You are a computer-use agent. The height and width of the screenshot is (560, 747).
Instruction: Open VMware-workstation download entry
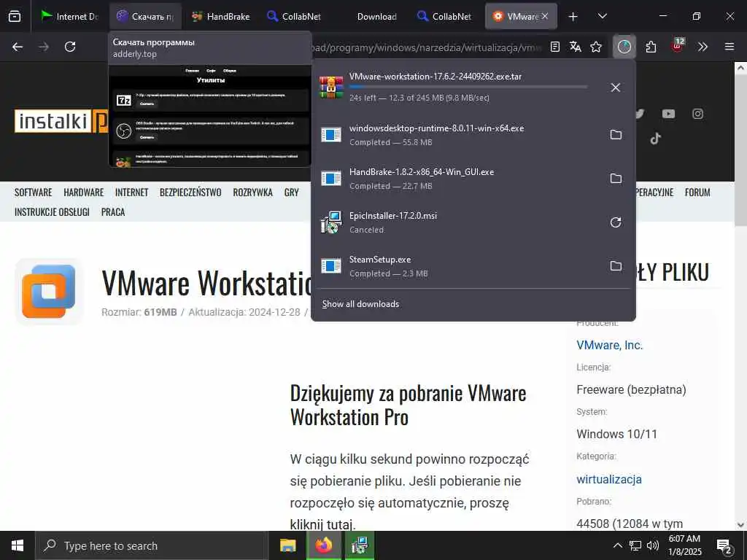(x=457, y=87)
